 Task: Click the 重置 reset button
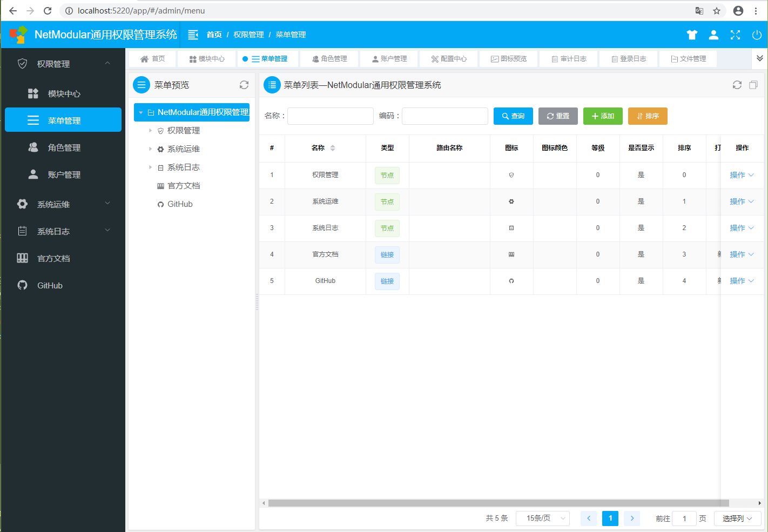tap(558, 116)
